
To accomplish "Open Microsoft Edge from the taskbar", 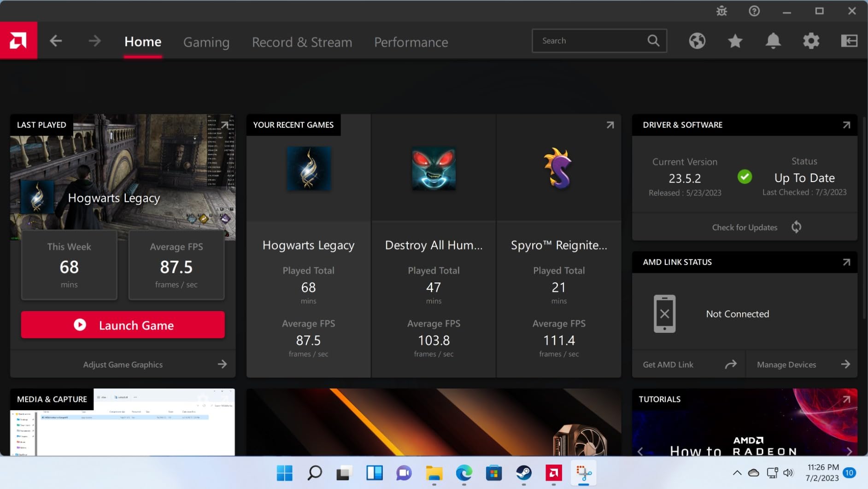I will point(464,473).
